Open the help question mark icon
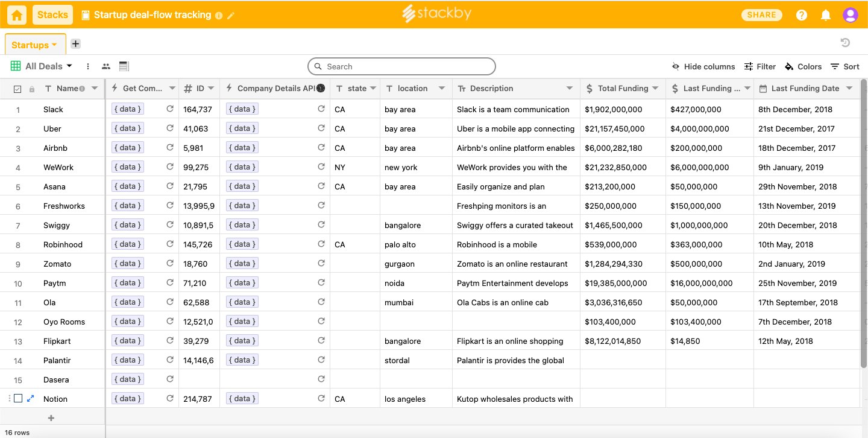 coord(802,15)
